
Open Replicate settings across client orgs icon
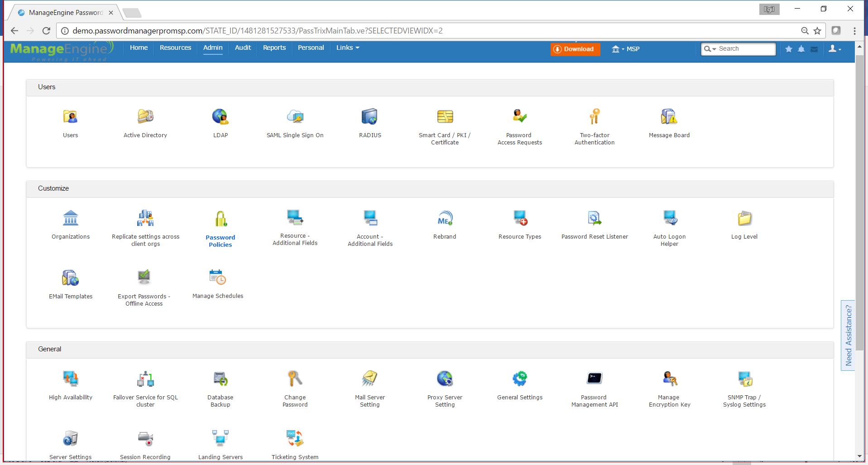(x=145, y=218)
